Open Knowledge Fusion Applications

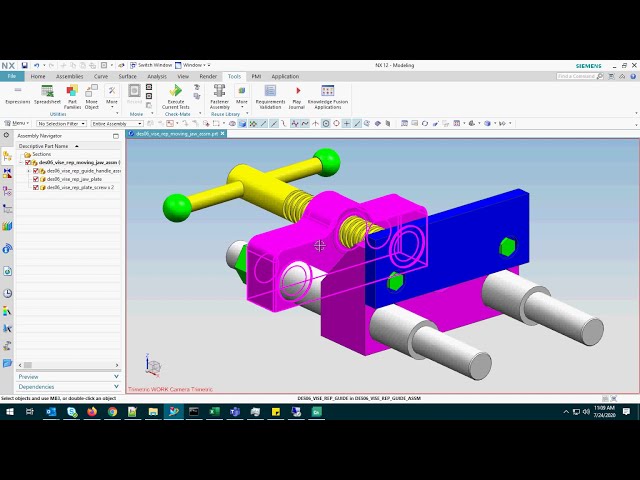click(x=328, y=97)
